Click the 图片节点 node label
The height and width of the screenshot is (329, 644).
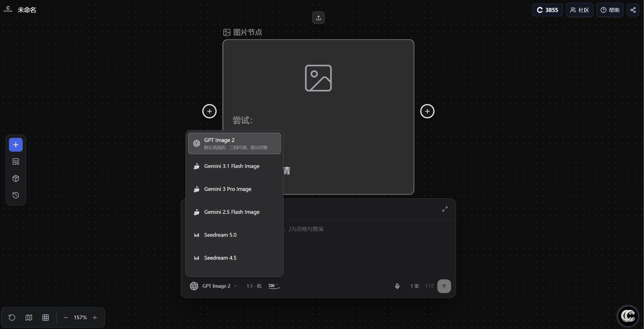[x=248, y=32]
